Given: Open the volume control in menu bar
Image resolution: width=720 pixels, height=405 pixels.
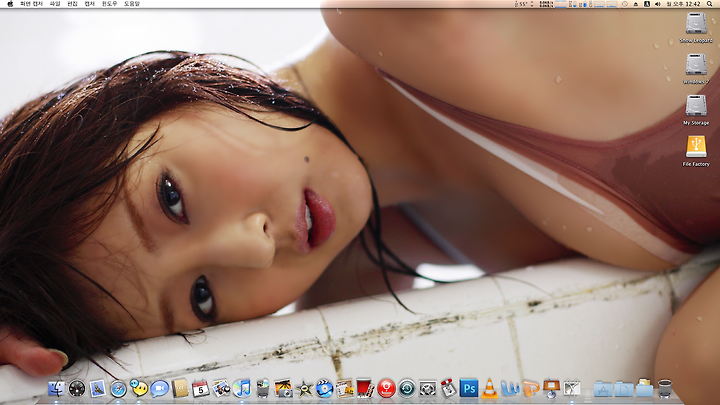Looking at the screenshot, I should pos(657,4).
